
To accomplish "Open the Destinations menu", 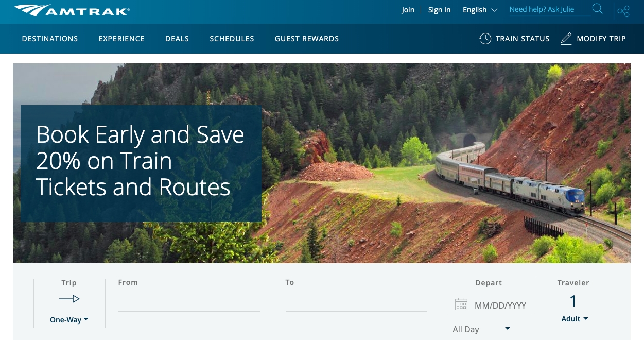I will [50, 39].
